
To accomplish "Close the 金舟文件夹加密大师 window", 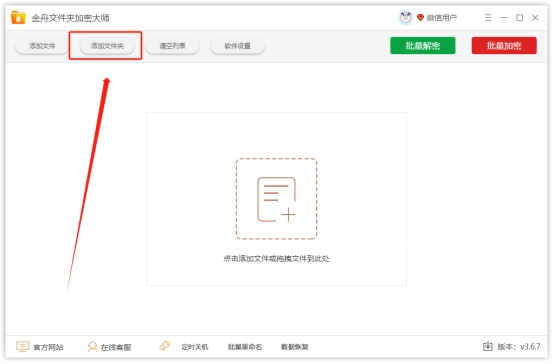I will (x=535, y=18).
